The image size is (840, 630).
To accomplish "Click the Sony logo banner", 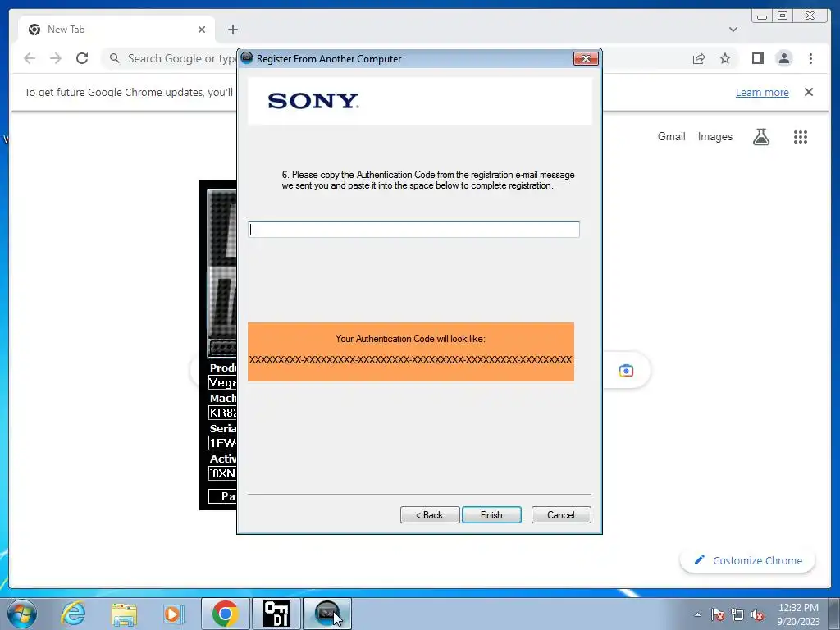I will [420, 101].
